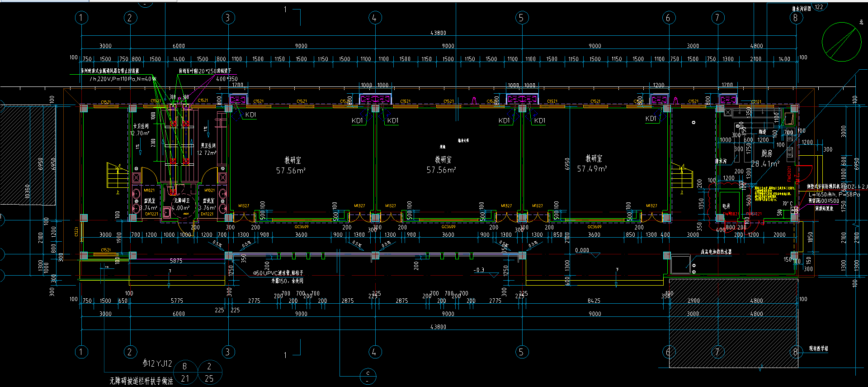The image size is (868, 387).
Task: Select the hatched 现有教学楼 building area
Action: 733,323
